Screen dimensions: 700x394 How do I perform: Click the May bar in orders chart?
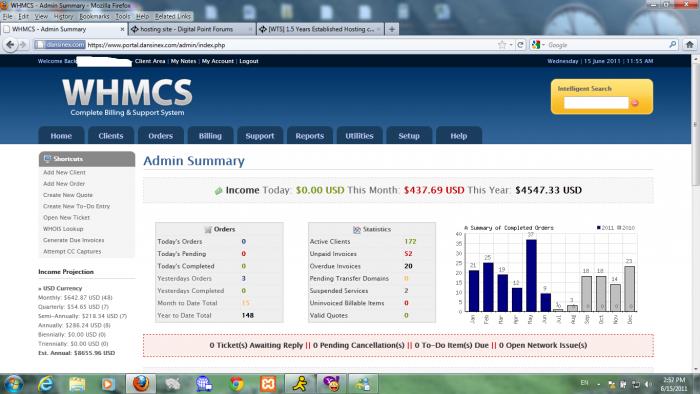click(x=531, y=275)
